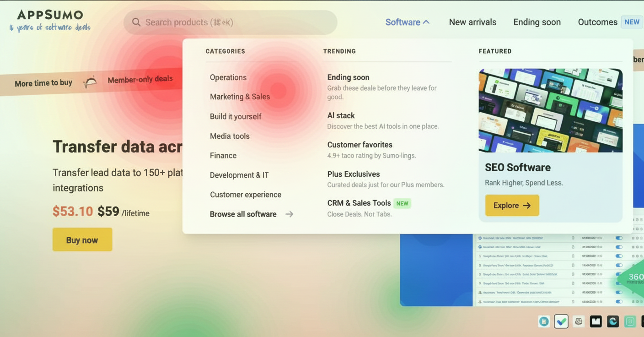Click the More time to buy banner text
This screenshot has height=337, width=644.
(x=43, y=83)
